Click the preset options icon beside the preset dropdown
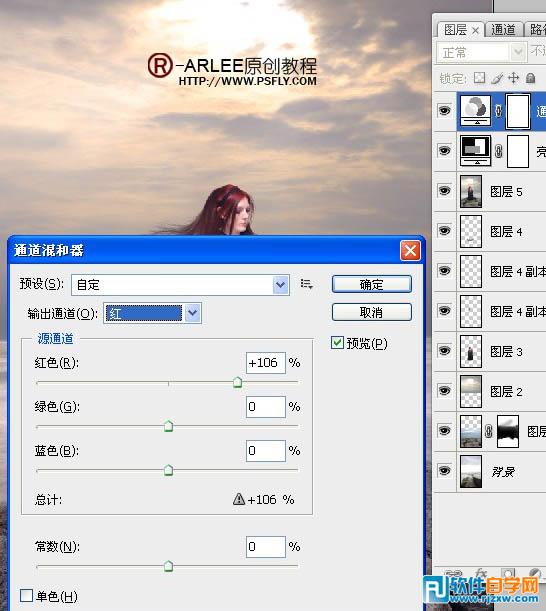 (x=306, y=284)
